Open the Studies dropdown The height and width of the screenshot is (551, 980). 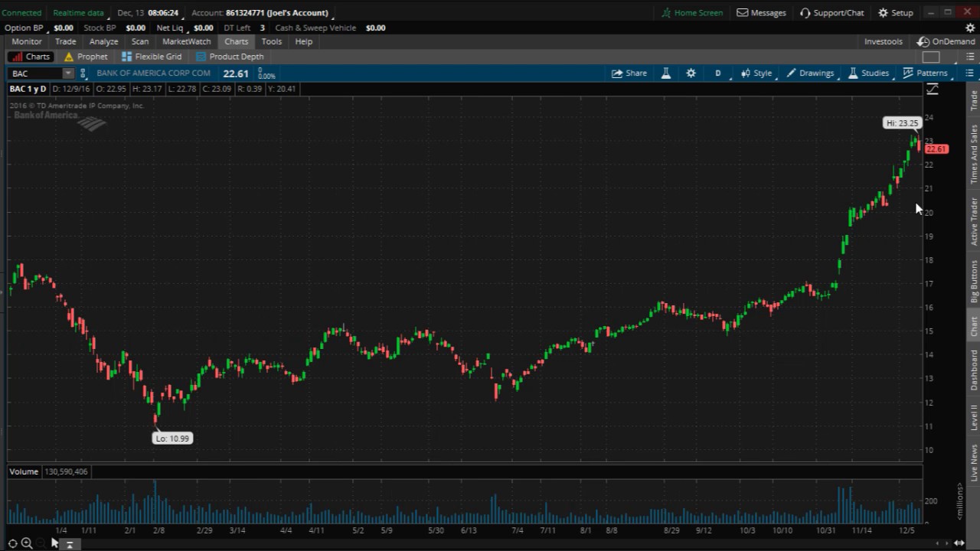(869, 73)
